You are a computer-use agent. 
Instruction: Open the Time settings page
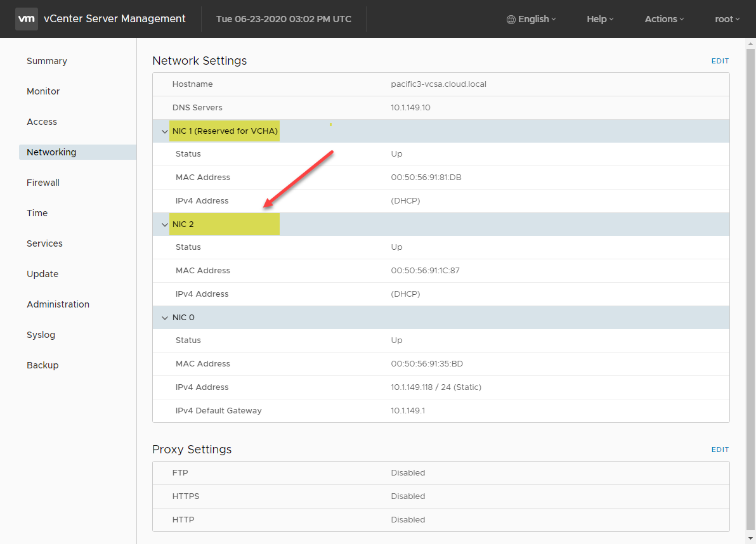pos(37,212)
